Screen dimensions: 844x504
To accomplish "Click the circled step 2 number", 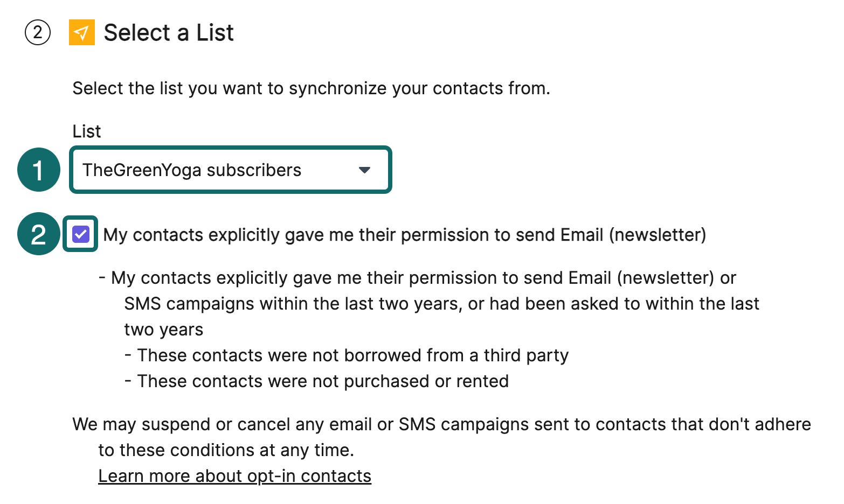I will (x=38, y=32).
